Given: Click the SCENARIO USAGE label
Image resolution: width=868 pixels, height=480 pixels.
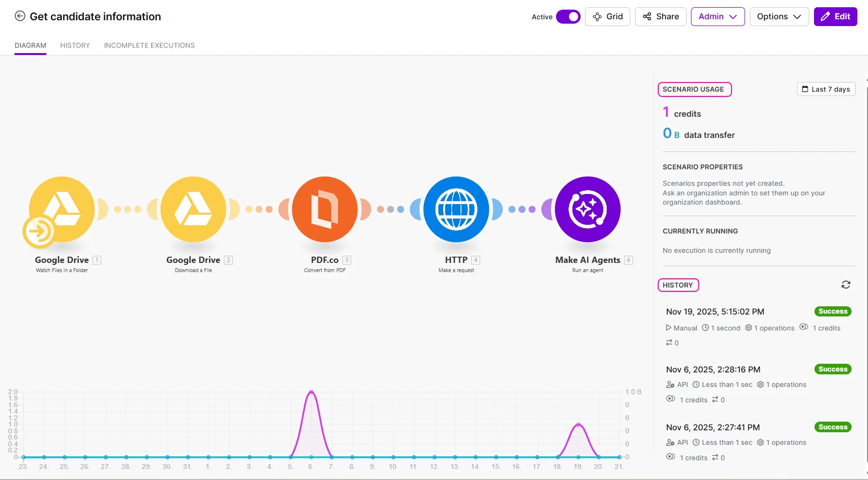Looking at the screenshot, I should click(x=693, y=89).
